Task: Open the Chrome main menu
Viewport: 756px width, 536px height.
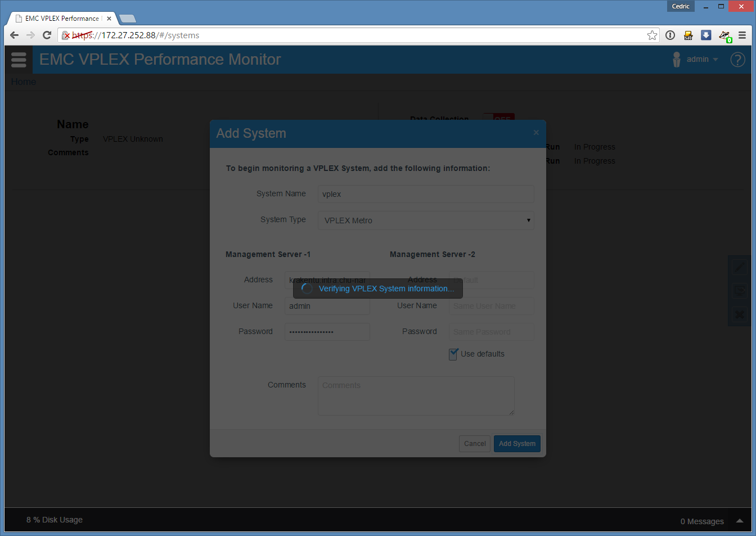Action: click(742, 35)
